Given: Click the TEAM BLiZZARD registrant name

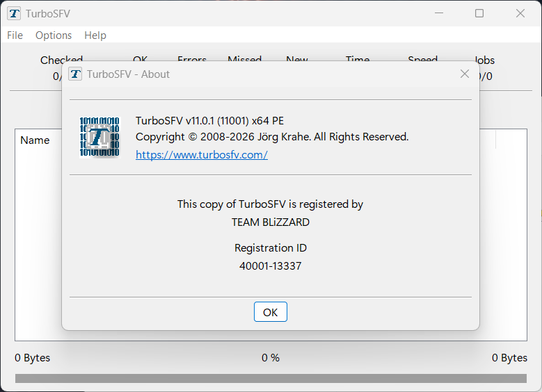Looking at the screenshot, I should (x=271, y=222).
